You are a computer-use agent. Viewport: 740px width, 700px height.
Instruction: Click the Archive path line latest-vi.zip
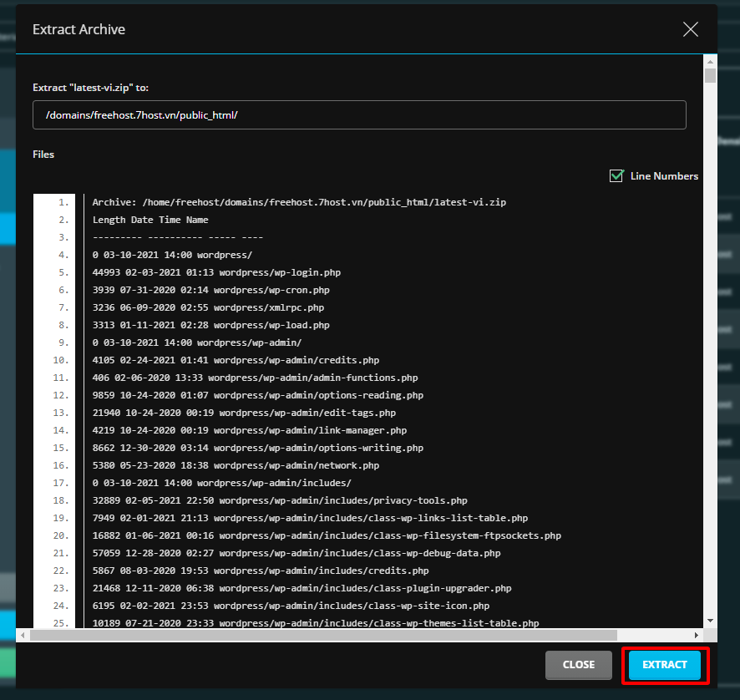pos(299,202)
